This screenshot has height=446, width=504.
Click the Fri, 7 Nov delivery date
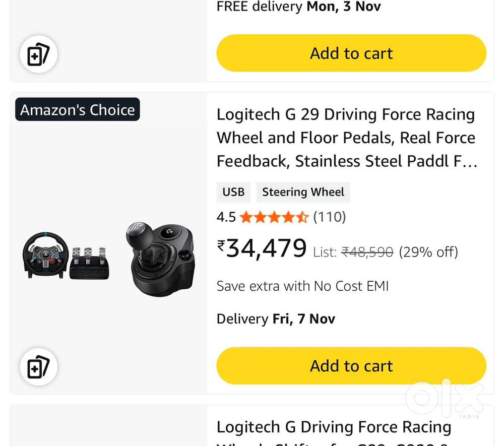click(304, 318)
